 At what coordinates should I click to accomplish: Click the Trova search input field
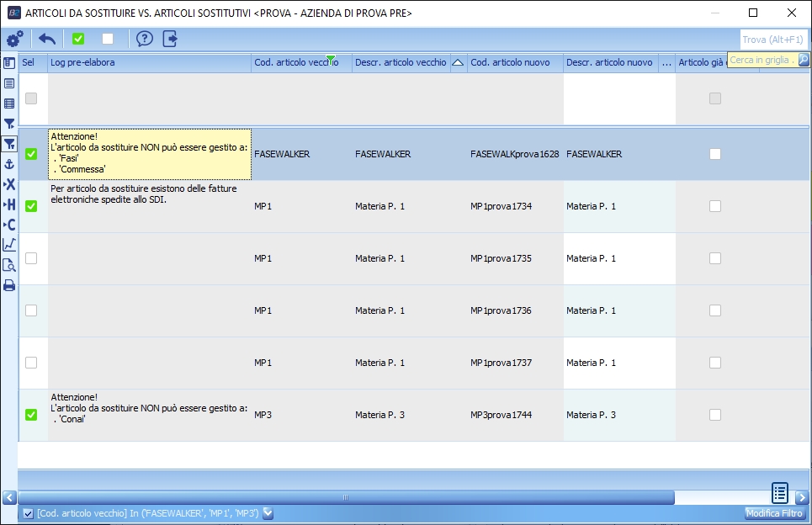[x=773, y=40]
